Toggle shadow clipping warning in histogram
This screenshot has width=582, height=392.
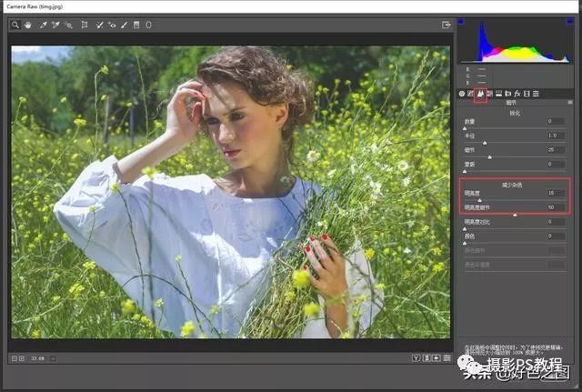click(461, 21)
